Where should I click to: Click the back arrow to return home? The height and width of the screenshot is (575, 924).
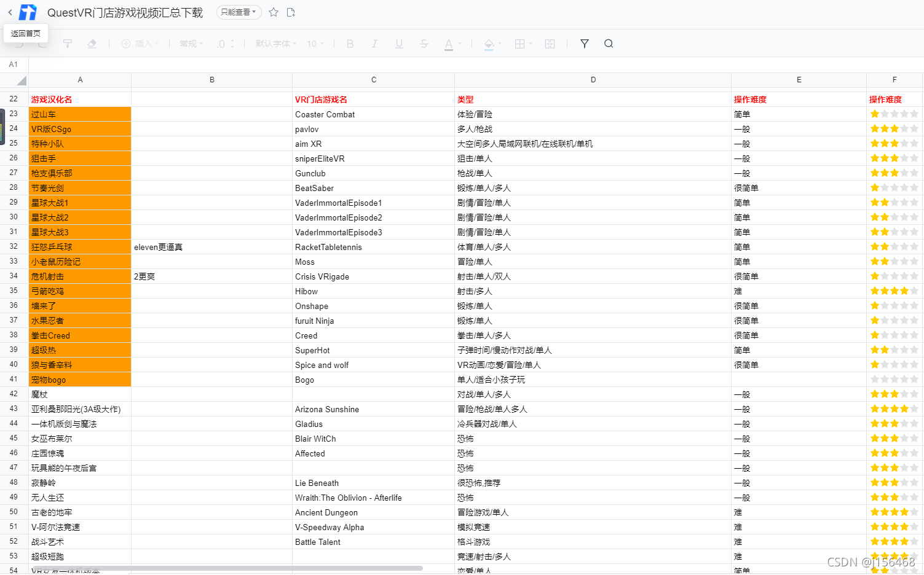click(x=10, y=12)
